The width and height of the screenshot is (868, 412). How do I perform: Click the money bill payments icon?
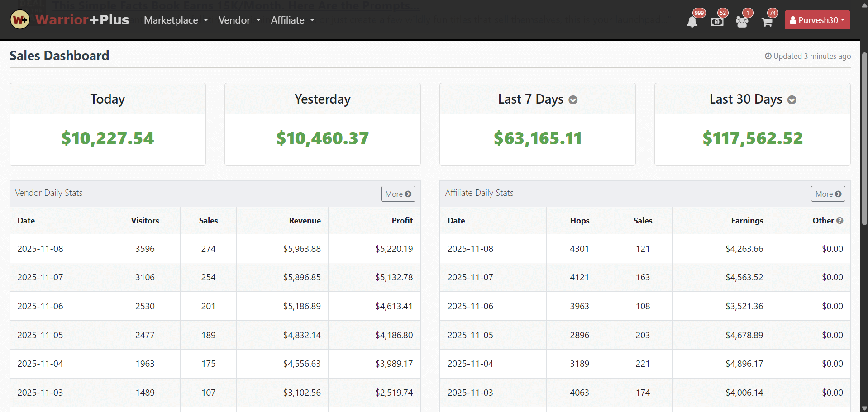(717, 21)
